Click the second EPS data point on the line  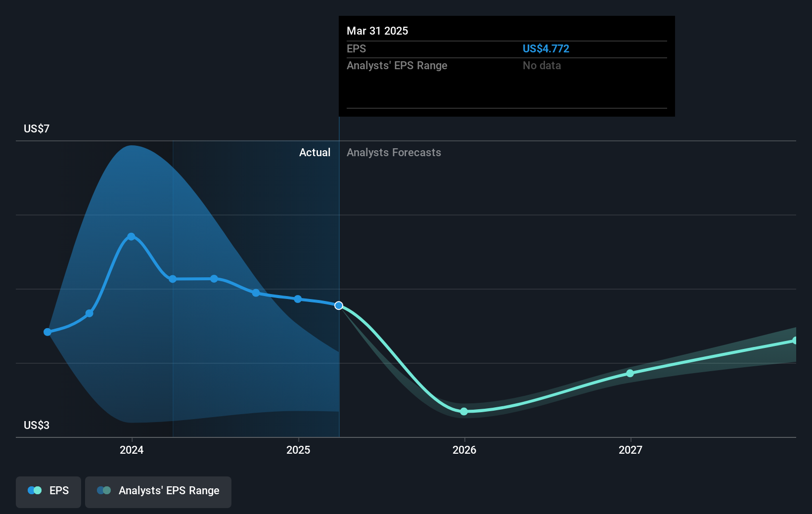[x=90, y=313]
